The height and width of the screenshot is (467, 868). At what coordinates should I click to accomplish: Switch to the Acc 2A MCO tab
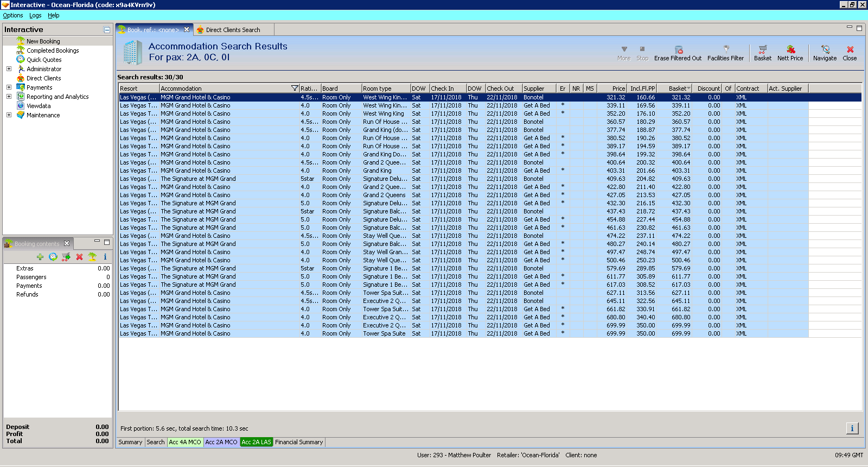221,442
